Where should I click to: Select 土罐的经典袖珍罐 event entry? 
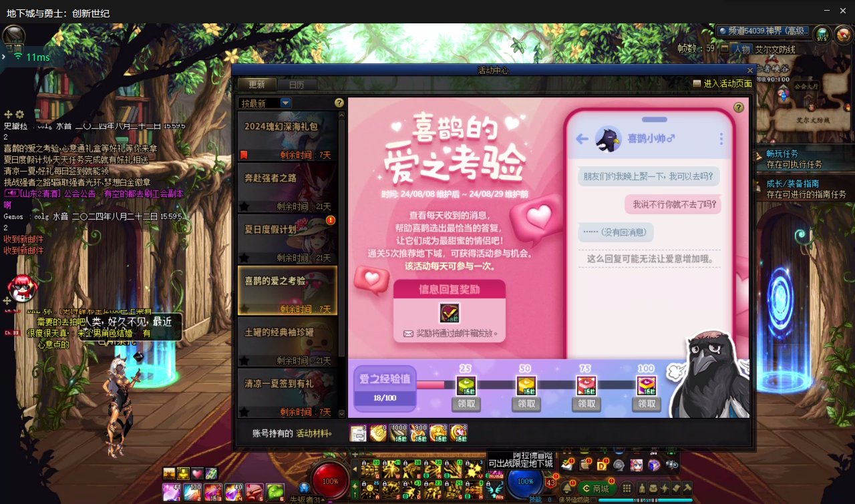point(288,342)
